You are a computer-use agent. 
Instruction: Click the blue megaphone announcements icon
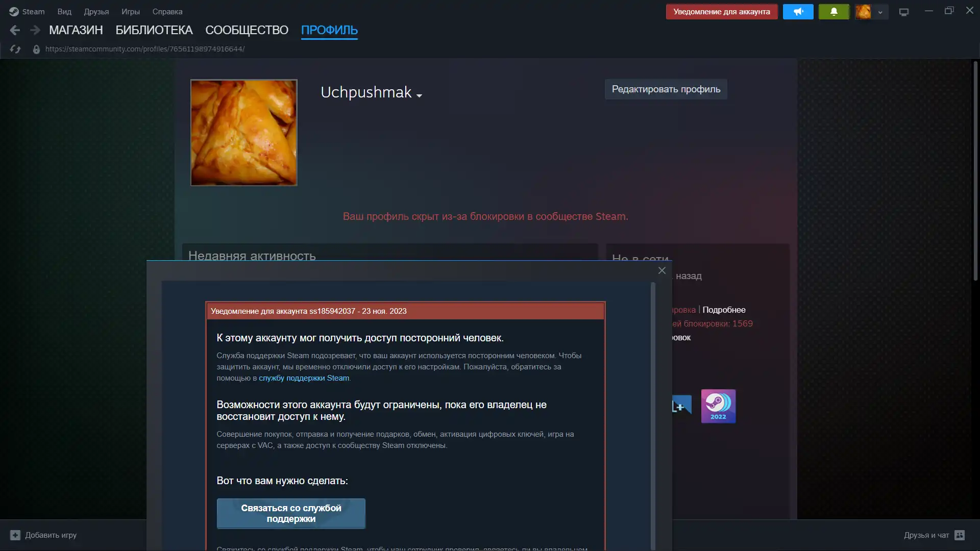[798, 11]
